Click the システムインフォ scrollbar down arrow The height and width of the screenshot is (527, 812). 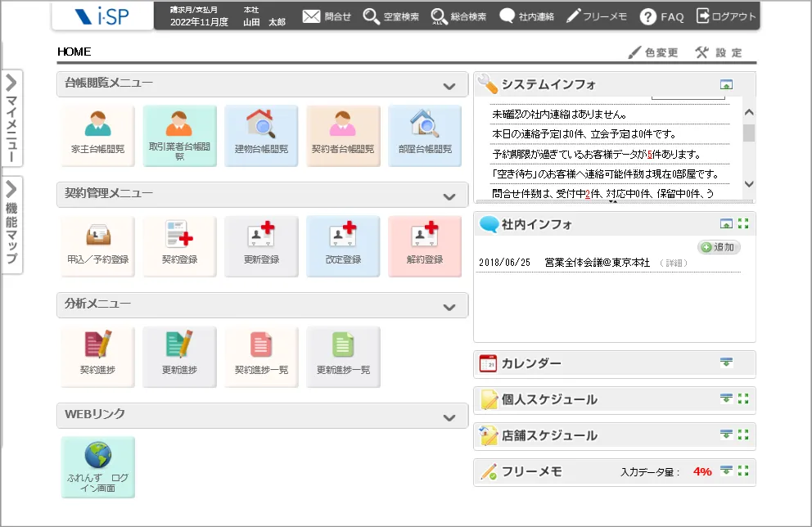(x=749, y=184)
